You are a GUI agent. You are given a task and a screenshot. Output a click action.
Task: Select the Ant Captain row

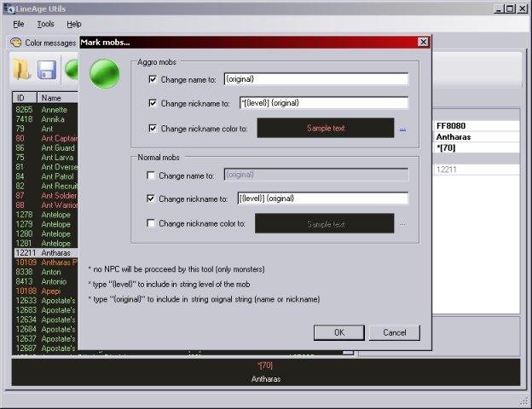coord(45,138)
